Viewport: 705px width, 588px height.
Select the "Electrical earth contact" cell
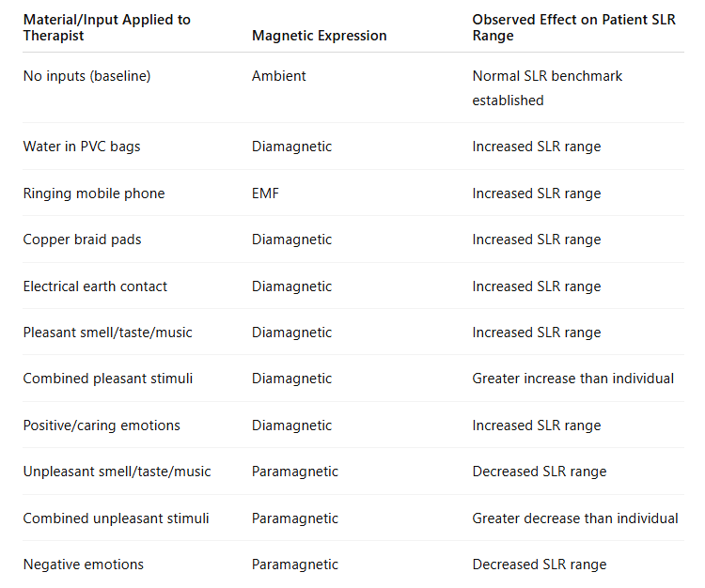point(95,286)
